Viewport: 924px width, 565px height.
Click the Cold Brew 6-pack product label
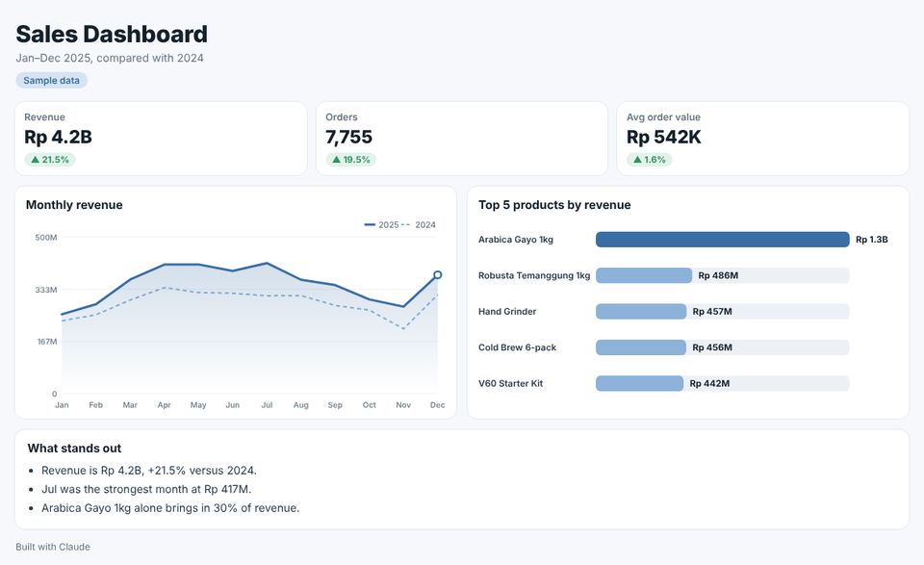click(x=518, y=347)
